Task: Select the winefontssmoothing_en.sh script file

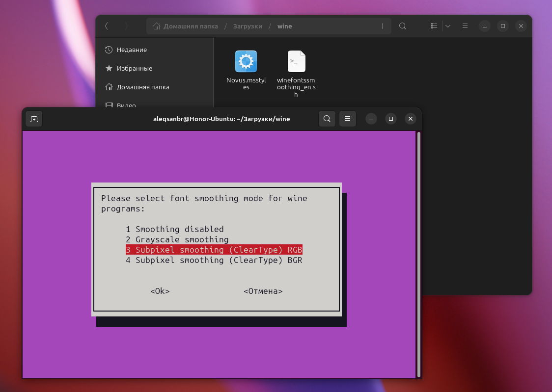Action: pos(296,62)
